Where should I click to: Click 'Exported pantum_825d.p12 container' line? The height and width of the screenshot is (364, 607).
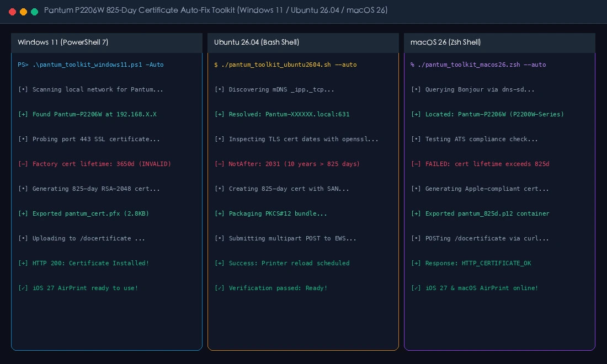point(480,213)
